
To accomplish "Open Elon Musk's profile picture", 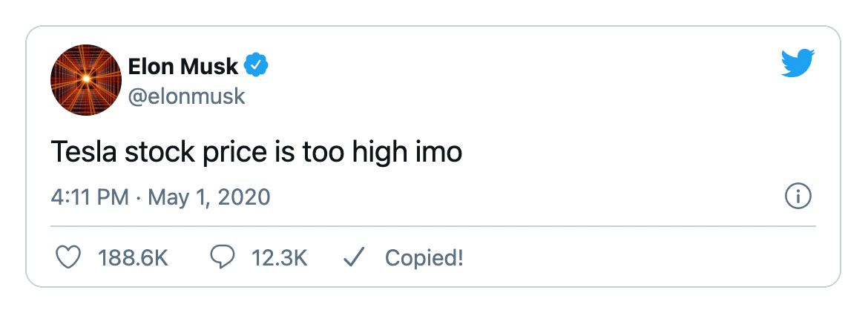I will tap(85, 79).
